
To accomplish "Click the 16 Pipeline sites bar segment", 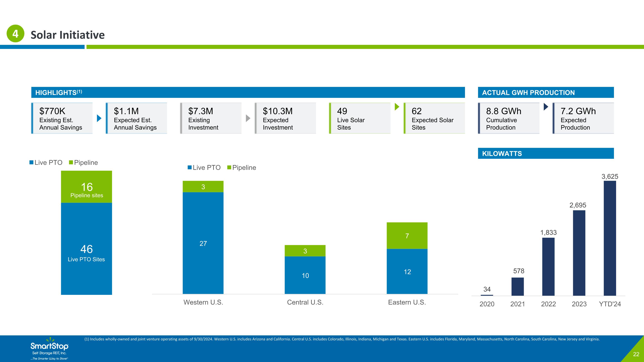I will click(87, 187).
